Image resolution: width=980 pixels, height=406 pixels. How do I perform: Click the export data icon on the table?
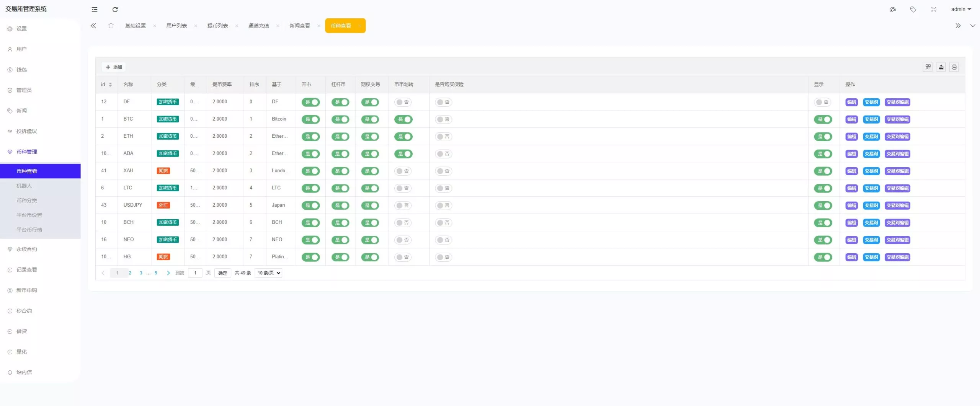(x=941, y=67)
